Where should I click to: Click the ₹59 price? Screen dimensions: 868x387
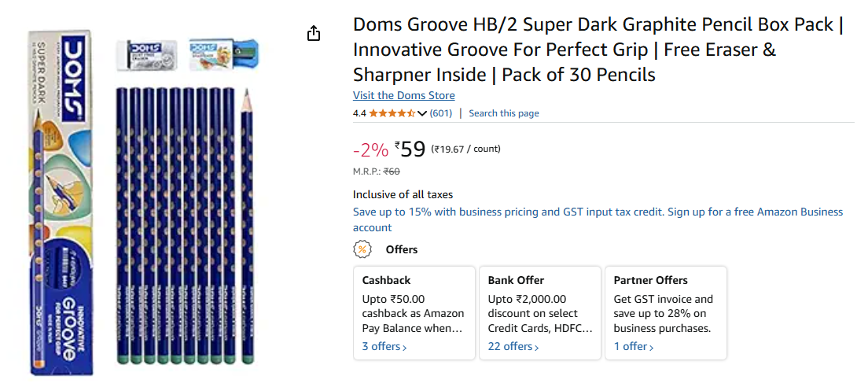(x=410, y=149)
